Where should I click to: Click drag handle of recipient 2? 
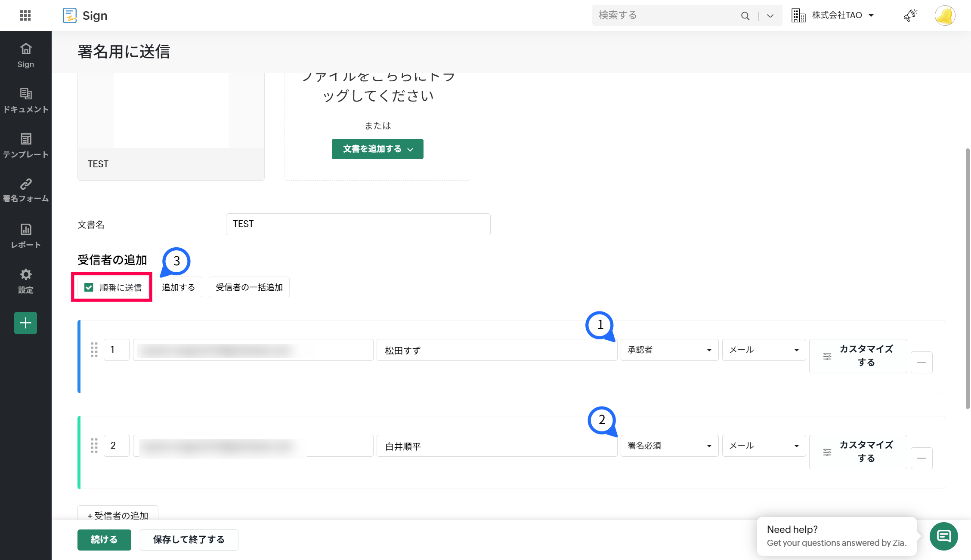[x=94, y=446]
